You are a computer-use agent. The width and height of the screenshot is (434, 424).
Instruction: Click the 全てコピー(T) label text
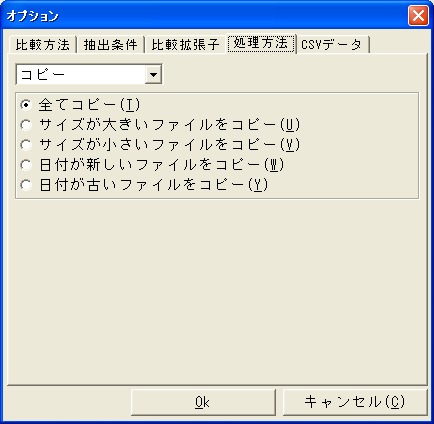[89, 105]
